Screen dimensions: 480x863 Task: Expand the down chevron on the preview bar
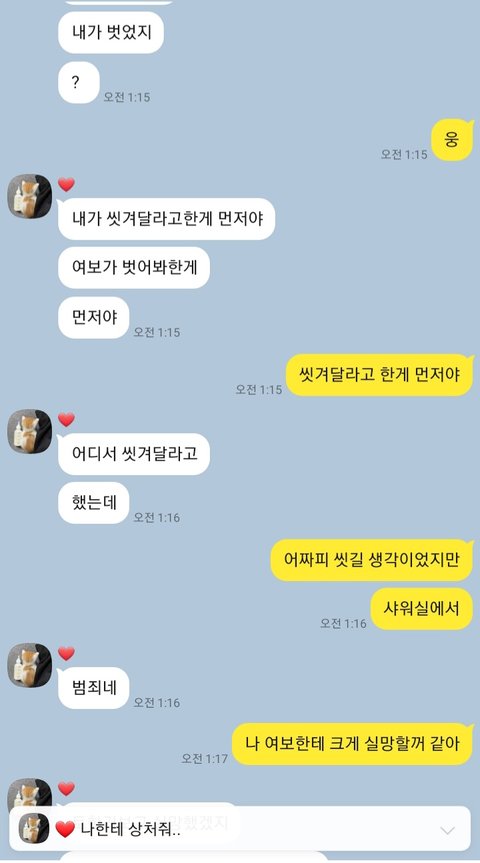tap(448, 830)
